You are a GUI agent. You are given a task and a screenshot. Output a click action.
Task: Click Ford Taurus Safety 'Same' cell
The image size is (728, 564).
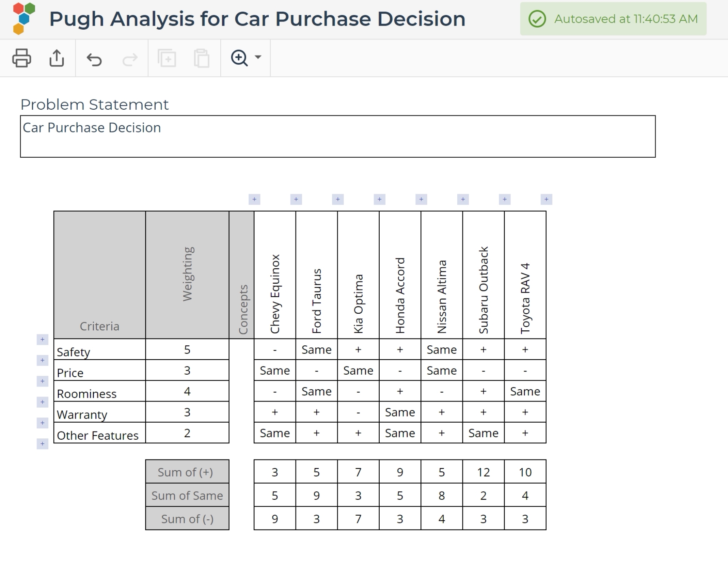(317, 349)
